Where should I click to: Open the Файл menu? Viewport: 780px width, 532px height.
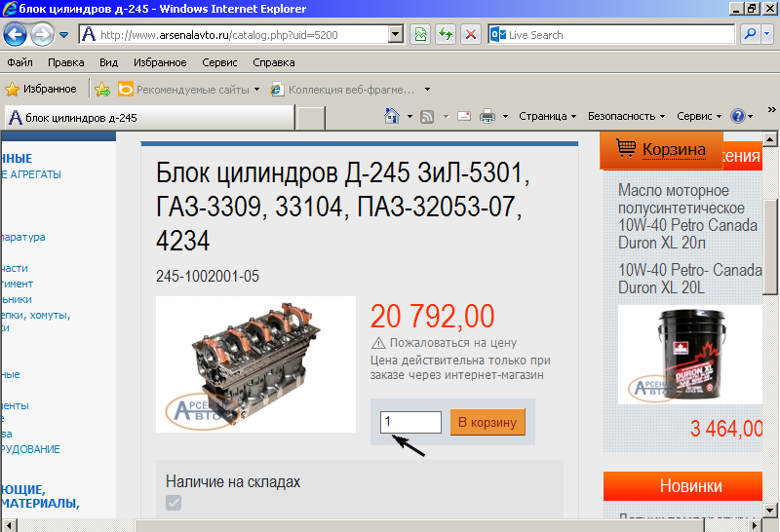click(x=19, y=62)
